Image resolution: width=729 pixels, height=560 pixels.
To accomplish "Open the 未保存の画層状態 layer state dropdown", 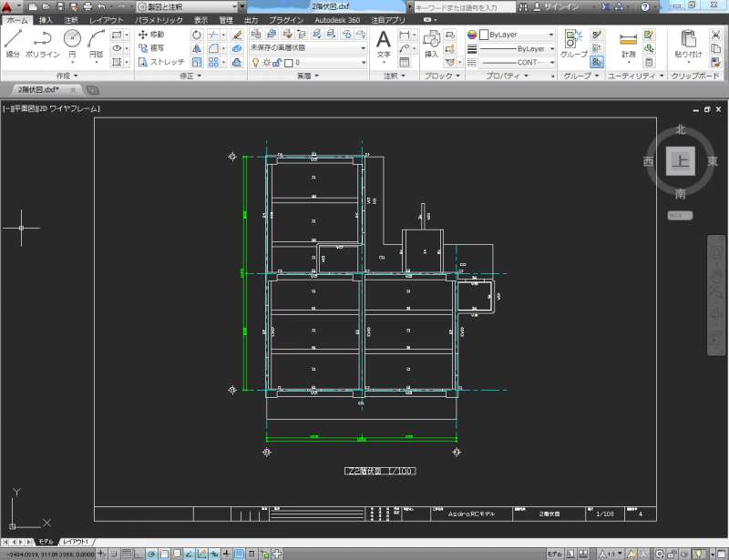I will click(x=307, y=48).
